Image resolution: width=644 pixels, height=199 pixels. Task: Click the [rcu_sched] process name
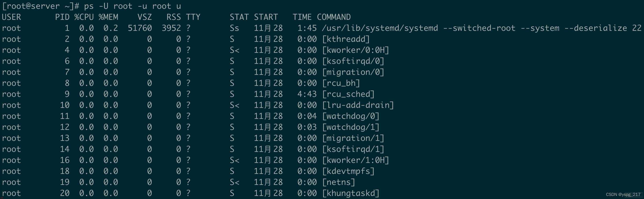348,94
